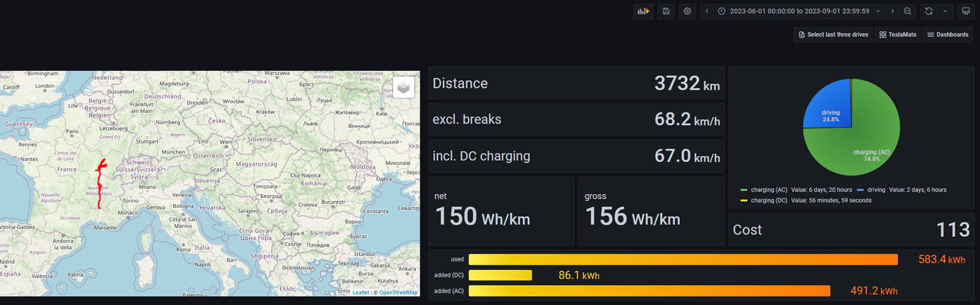Refresh the dashboard
This screenshot has height=305, width=980.
click(x=929, y=11)
